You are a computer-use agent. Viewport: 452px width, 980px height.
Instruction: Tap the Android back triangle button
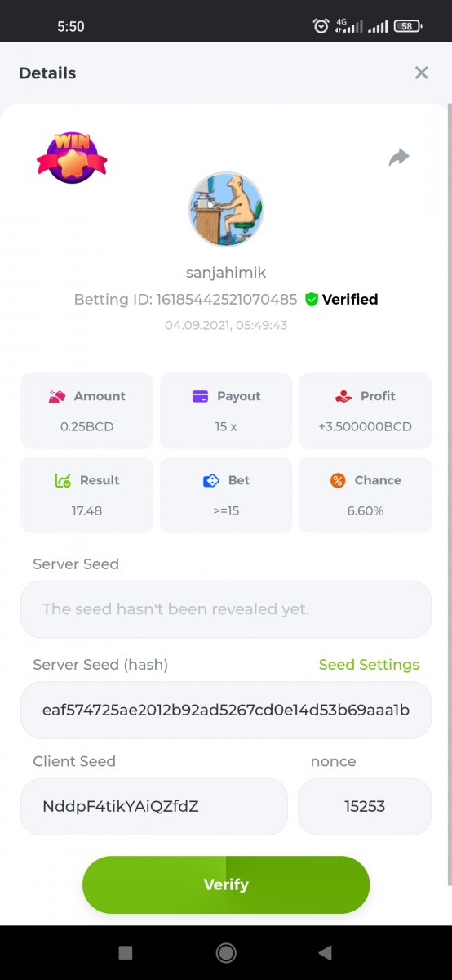tap(325, 952)
